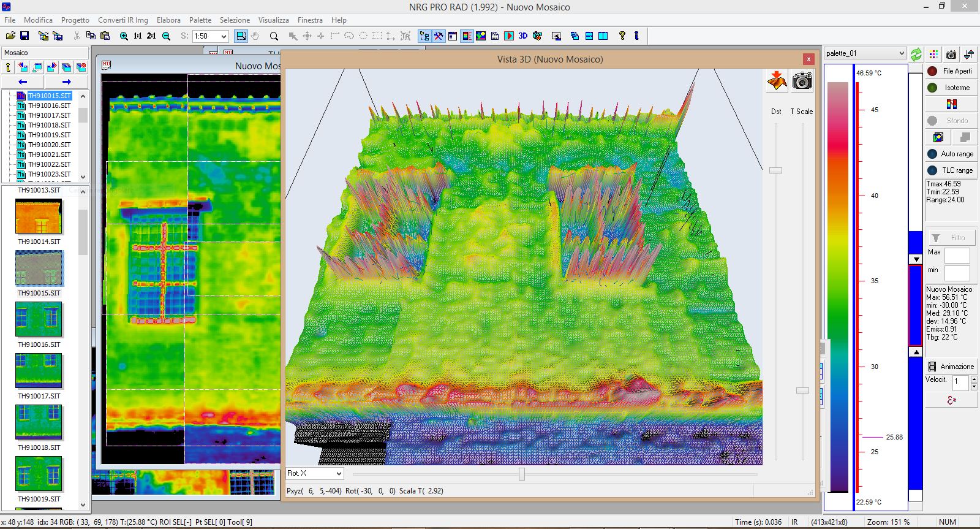
Task: Adjust the T Scale vertical slider handle
Action: (x=802, y=390)
